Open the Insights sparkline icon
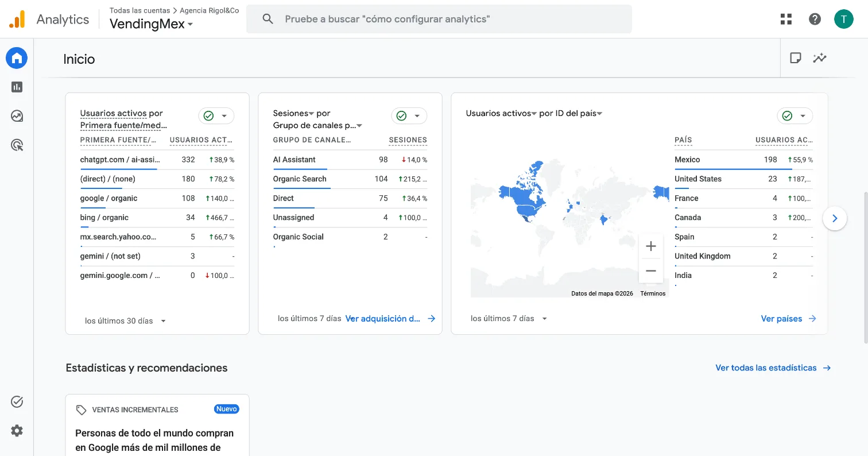This screenshot has height=456, width=868. tap(820, 58)
